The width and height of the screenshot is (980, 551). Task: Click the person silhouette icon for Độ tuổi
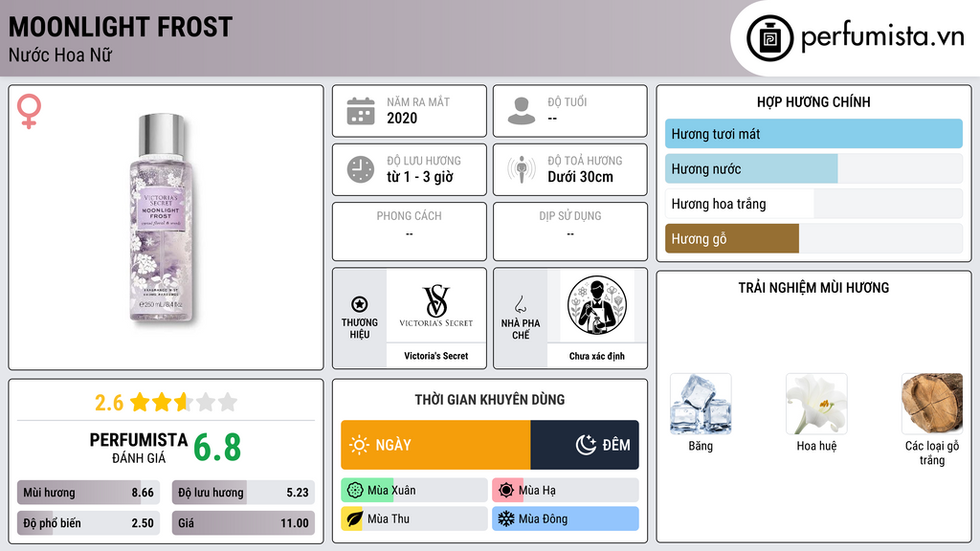(x=522, y=111)
